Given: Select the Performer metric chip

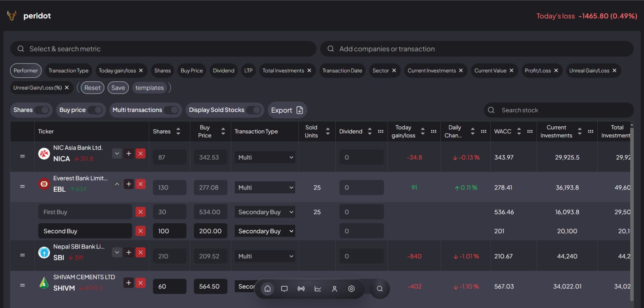Looking at the screenshot, I should click(26, 70).
